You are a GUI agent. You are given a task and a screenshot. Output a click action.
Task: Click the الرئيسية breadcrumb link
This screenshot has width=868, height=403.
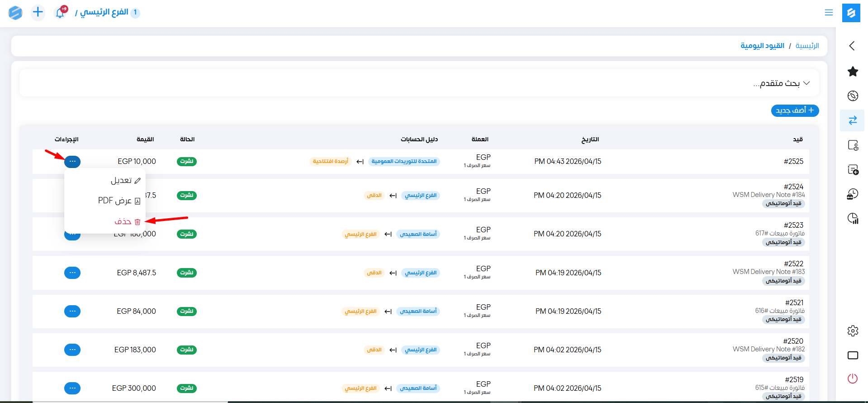click(x=807, y=46)
